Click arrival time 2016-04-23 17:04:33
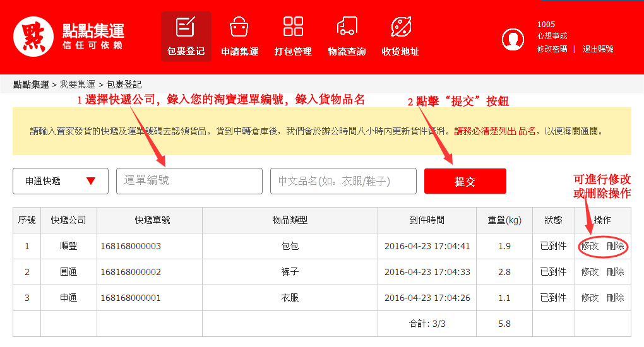Screen dimensions: 644x347 point(427,272)
